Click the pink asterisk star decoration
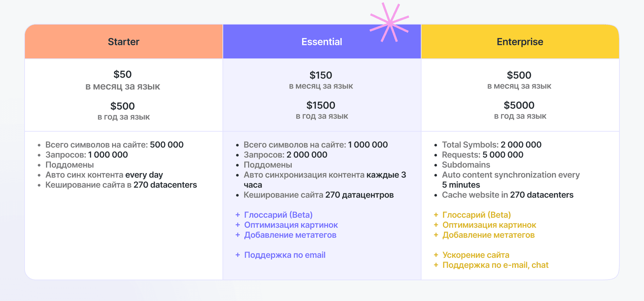The image size is (644, 301). (390, 23)
